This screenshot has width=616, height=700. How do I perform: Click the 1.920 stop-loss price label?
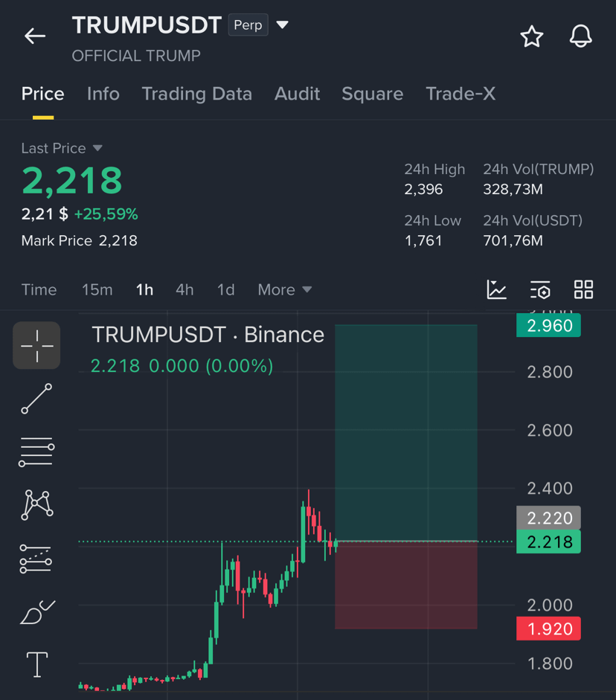(x=548, y=629)
